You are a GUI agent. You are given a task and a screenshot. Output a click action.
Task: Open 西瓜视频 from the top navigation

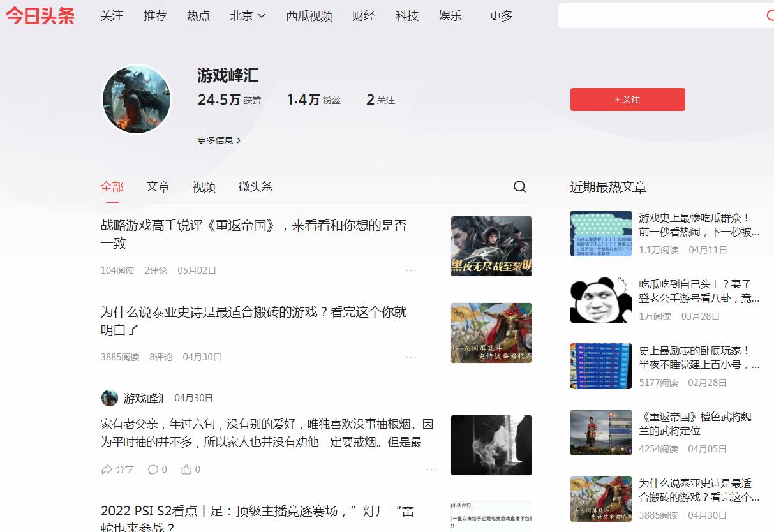coord(309,16)
